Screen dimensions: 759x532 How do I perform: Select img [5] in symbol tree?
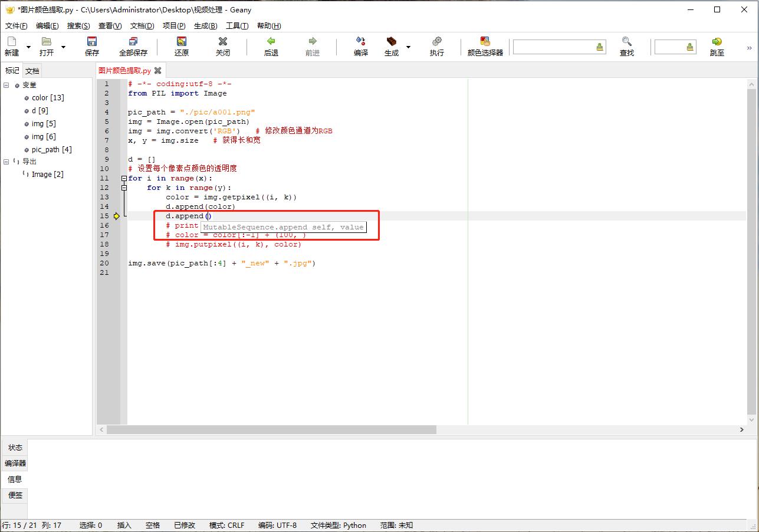pyautogui.click(x=44, y=124)
